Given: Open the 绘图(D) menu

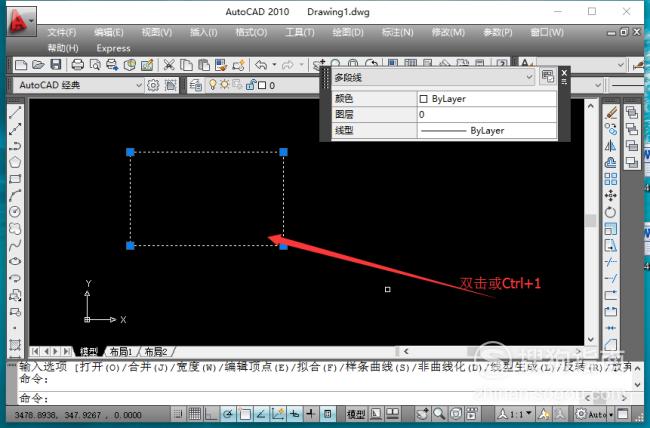Looking at the screenshot, I should point(348,32).
